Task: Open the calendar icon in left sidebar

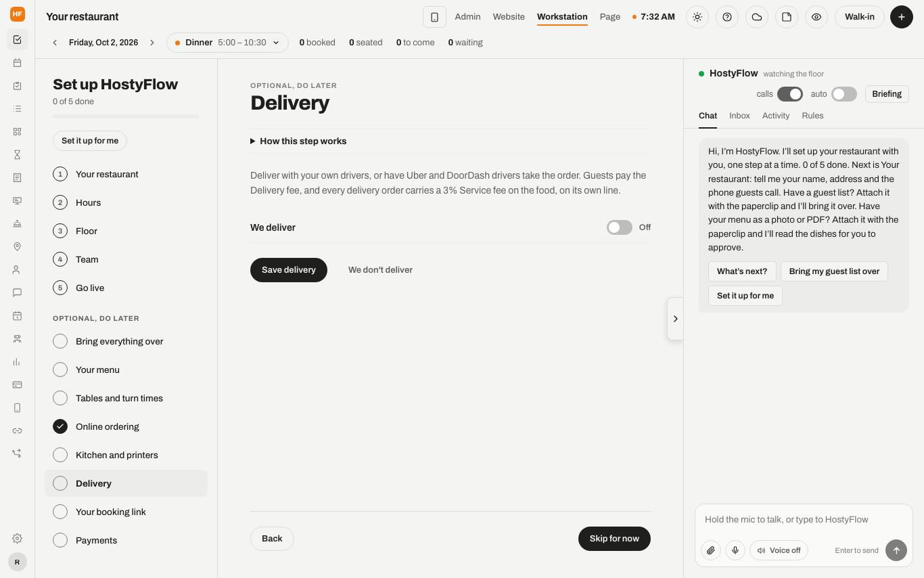Action: click(x=17, y=63)
